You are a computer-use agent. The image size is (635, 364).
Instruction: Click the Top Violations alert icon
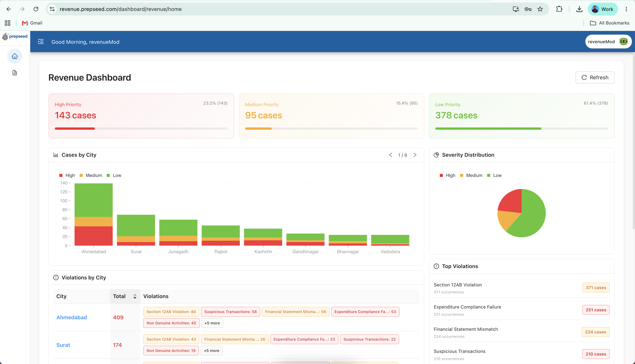click(436, 266)
